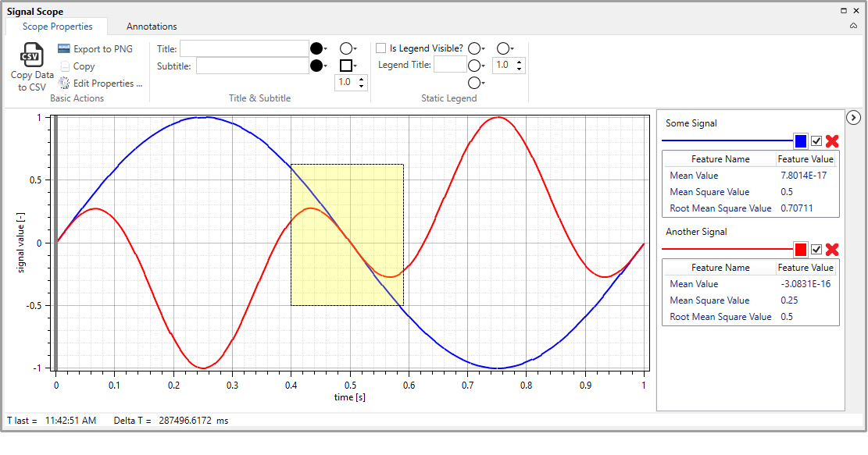Click the Feature Value column header for Another Signal
The image size is (868, 455).
806,268
